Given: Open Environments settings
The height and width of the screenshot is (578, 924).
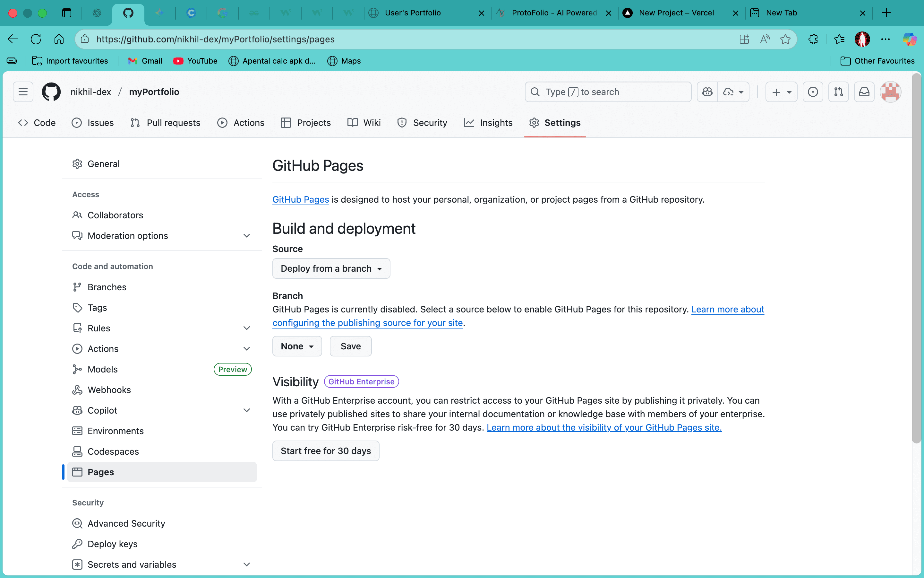Looking at the screenshot, I should 162,431.
